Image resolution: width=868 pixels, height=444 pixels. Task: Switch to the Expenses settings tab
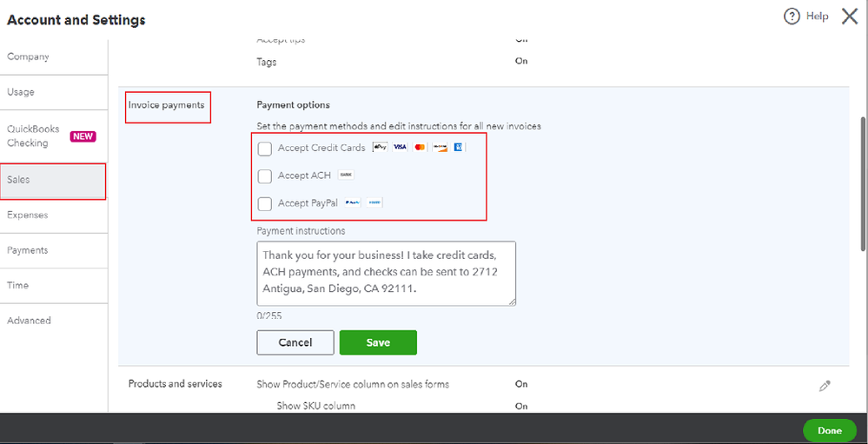pyautogui.click(x=28, y=215)
